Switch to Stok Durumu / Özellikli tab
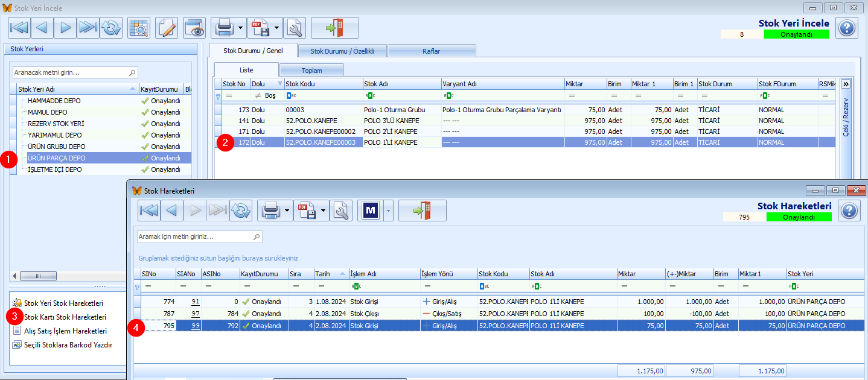This screenshot has width=868, height=380. coord(342,51)
